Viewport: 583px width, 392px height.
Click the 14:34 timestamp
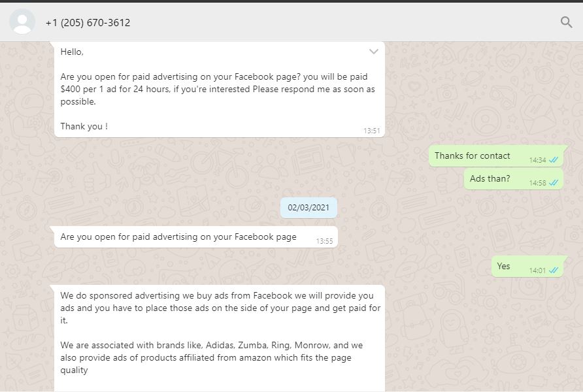pos(538,160)
